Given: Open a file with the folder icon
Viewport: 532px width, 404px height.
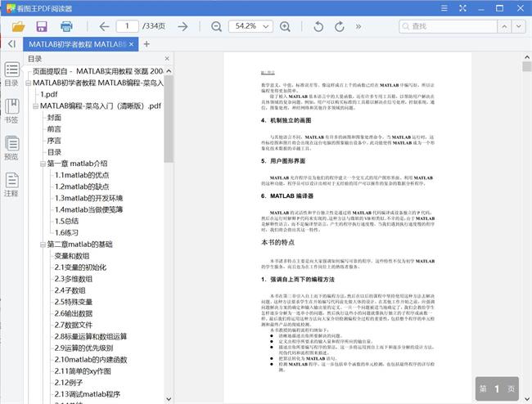Looking at the screenshot, I should click(18, 26).
